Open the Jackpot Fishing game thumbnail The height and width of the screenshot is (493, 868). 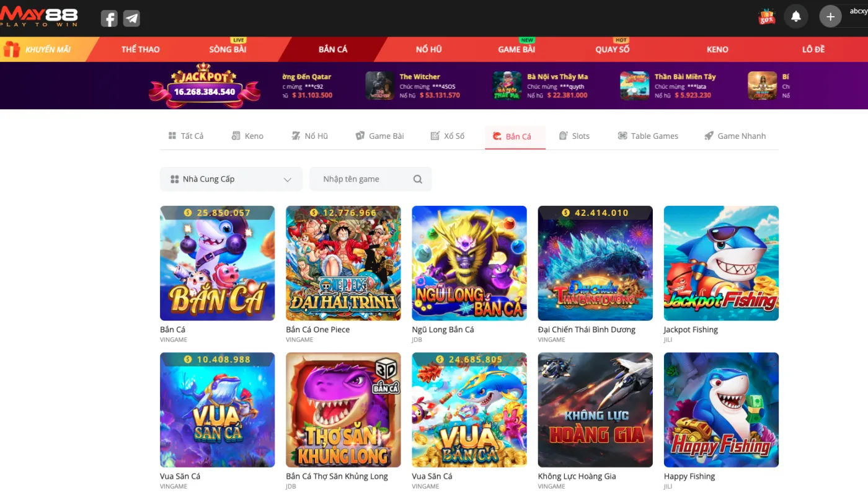721,263
